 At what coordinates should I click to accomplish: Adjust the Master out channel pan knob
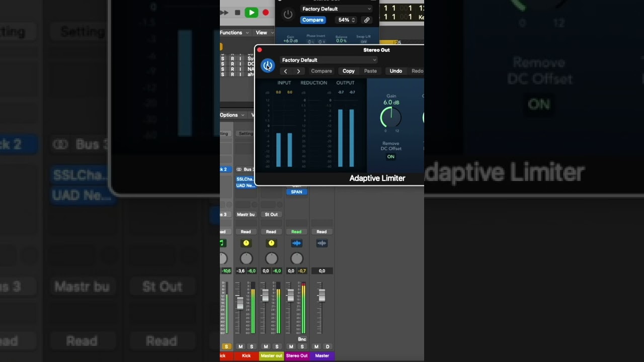tap(271, 258)
